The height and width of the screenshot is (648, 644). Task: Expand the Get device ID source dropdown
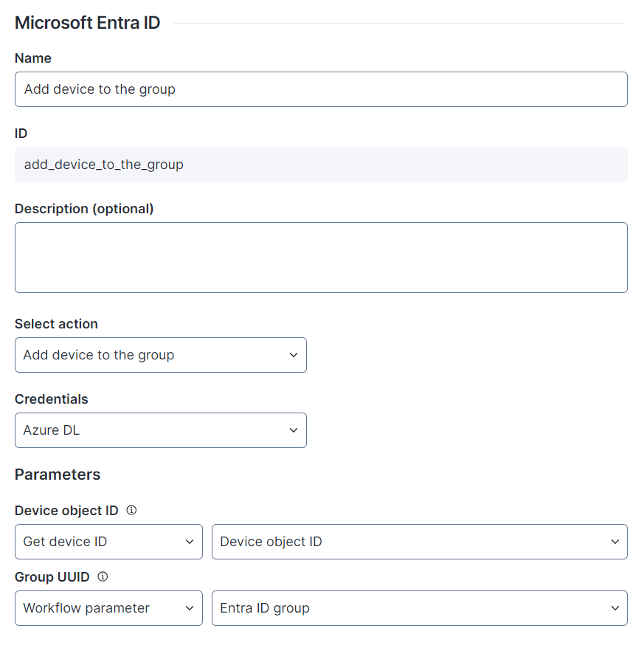point(108,542)
